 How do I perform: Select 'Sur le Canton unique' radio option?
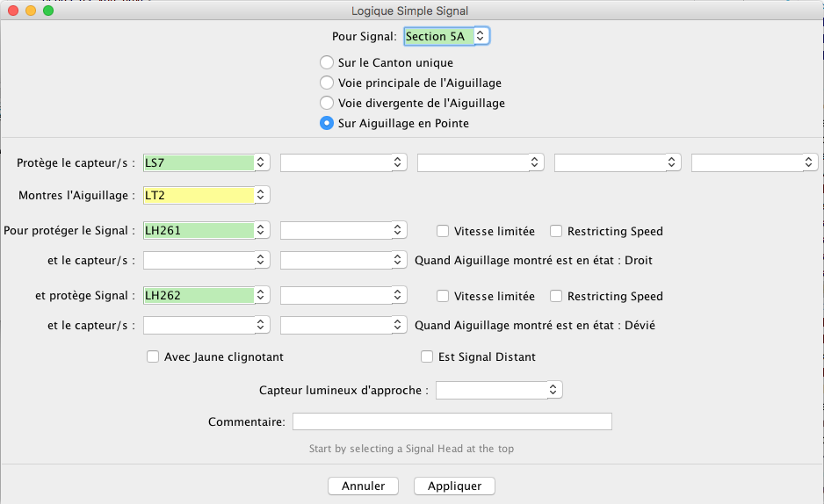327,63
